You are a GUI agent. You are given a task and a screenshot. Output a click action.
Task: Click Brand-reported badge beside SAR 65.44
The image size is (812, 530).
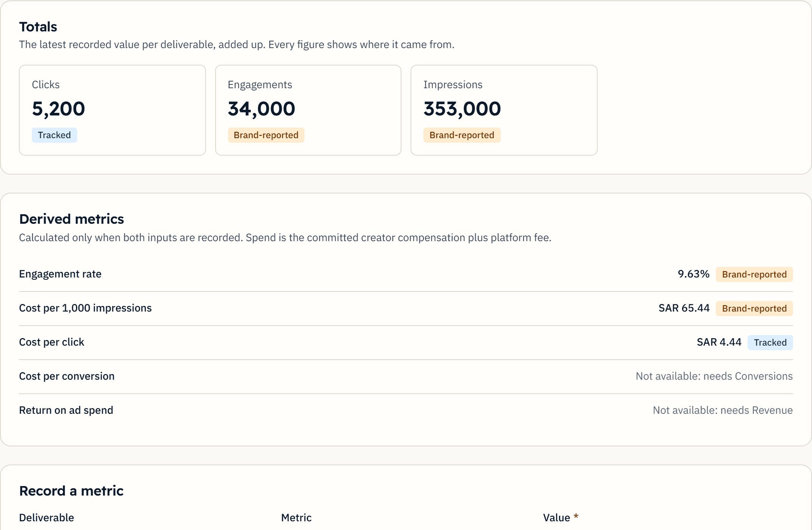(x=754, y=309)
